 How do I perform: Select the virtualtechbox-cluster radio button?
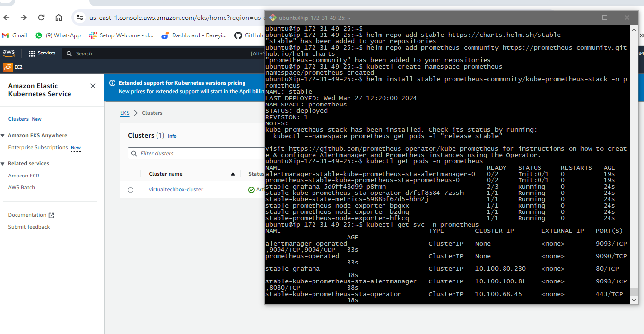(x=130, y=190)
